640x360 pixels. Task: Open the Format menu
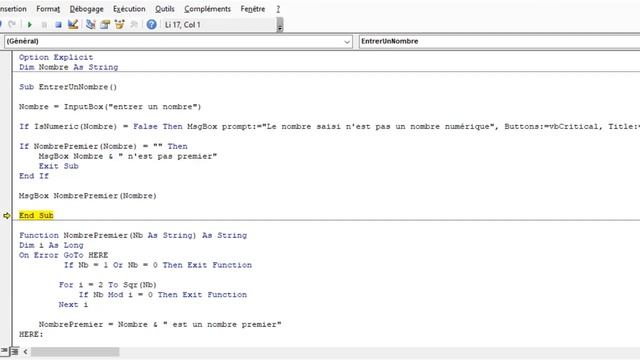click(x=48, y=9)
